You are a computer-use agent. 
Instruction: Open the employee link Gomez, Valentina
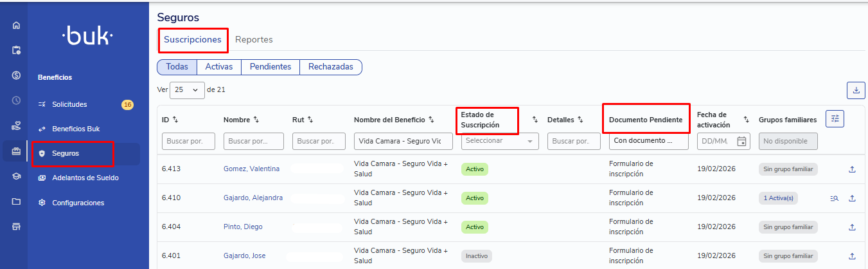click(x=251, y=169)
